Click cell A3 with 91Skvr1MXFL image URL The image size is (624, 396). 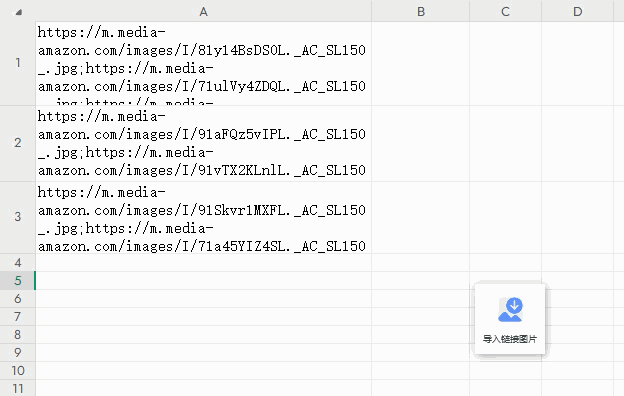(203, 217)
